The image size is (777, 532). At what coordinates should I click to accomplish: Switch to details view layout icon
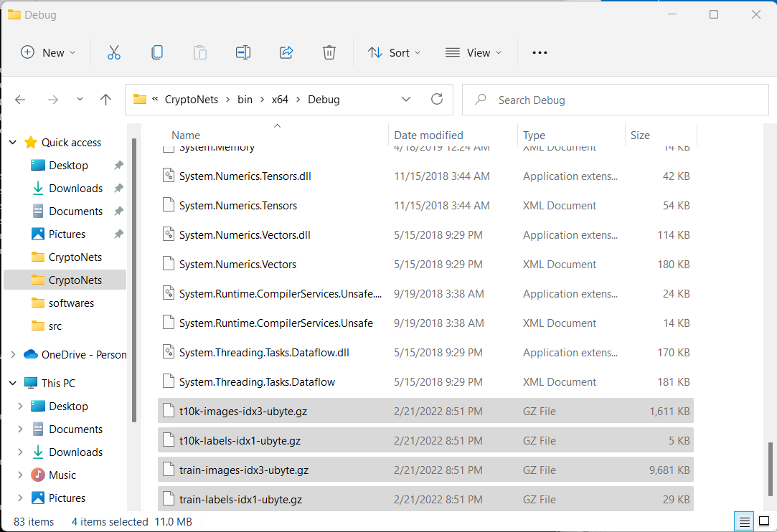tap(745, 521)
